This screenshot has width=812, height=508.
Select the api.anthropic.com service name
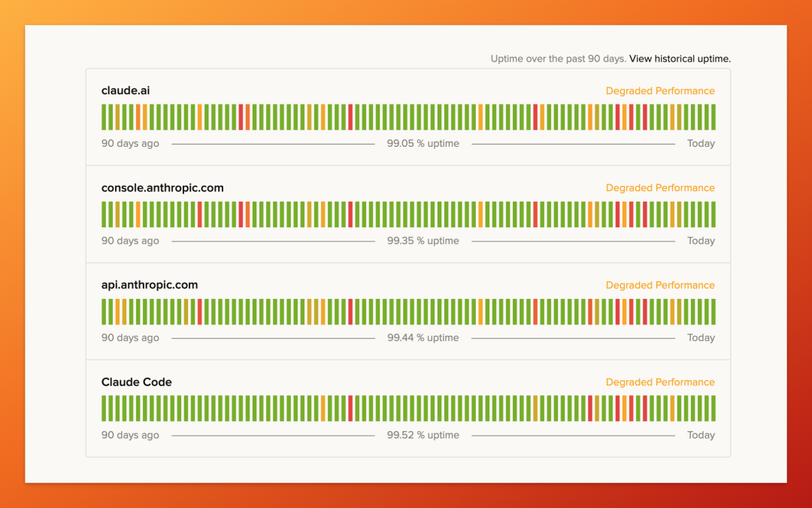(x=150, y=284)
